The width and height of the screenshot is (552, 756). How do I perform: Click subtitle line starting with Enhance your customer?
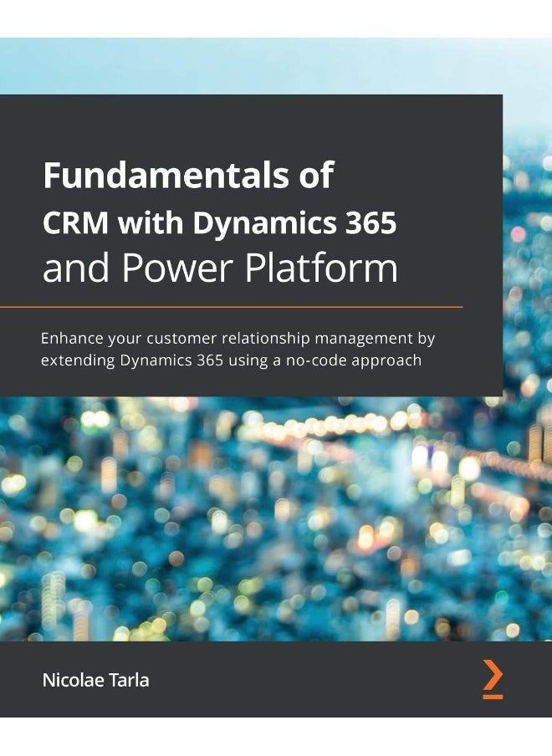238,339
